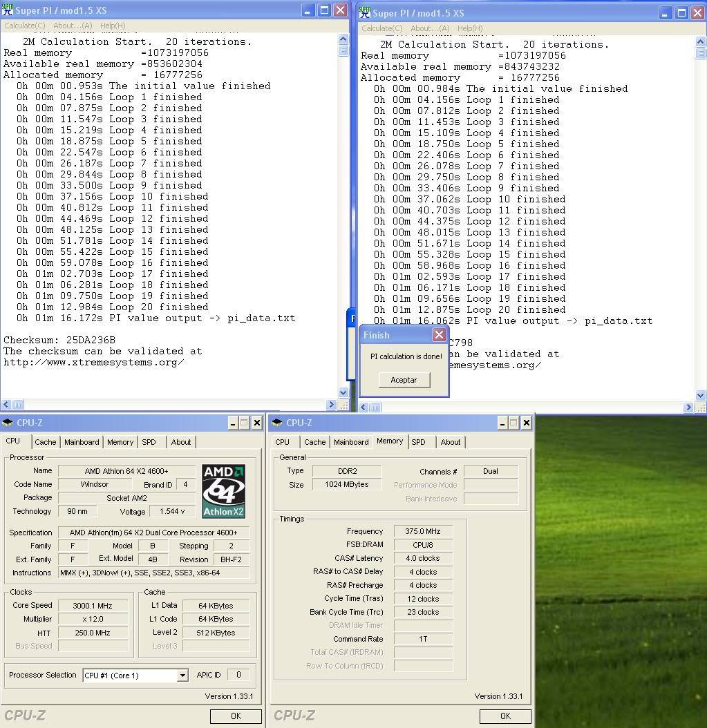Image resolution: width=707 pixels, height=728 pixels.
Task: Click the APIC ID value field
Action: pyautogui.click(x=238, y=675)
